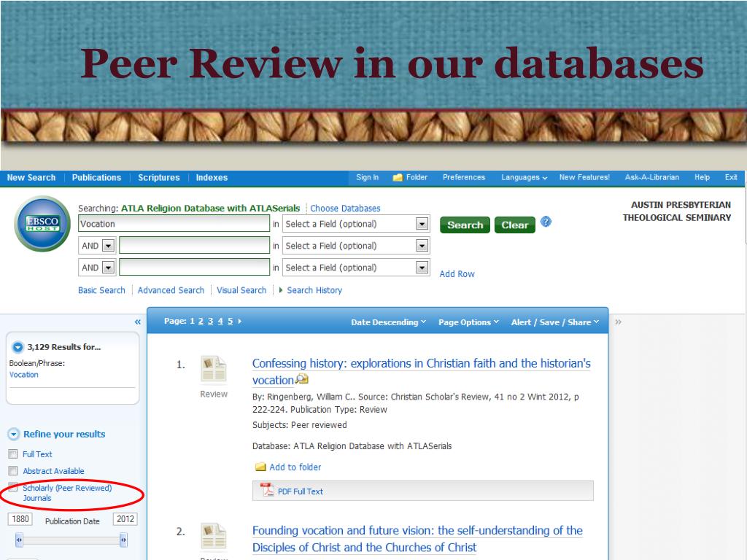Click Choose Databases link

click(345, 208)
